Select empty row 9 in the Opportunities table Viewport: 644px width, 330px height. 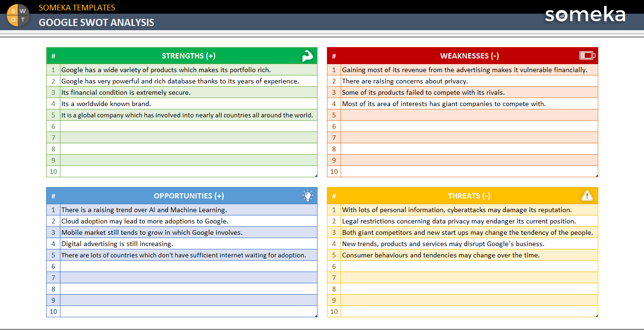[x=188, y=300]
